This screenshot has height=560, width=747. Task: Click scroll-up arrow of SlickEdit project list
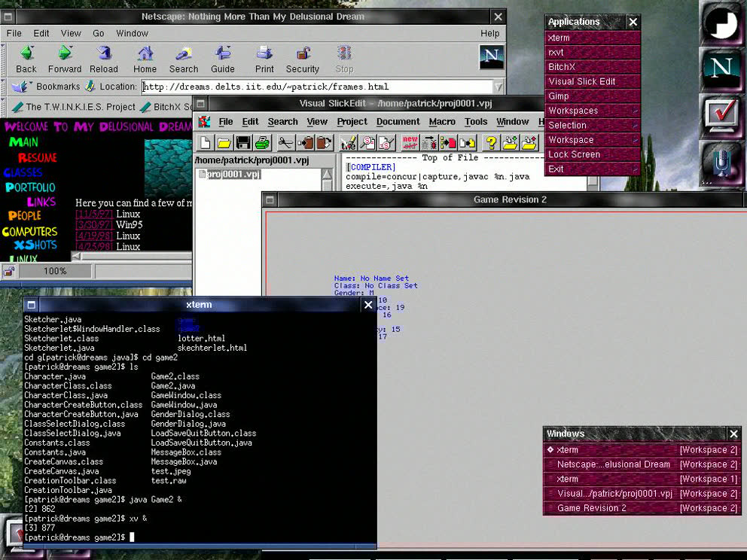pos(327,175)
